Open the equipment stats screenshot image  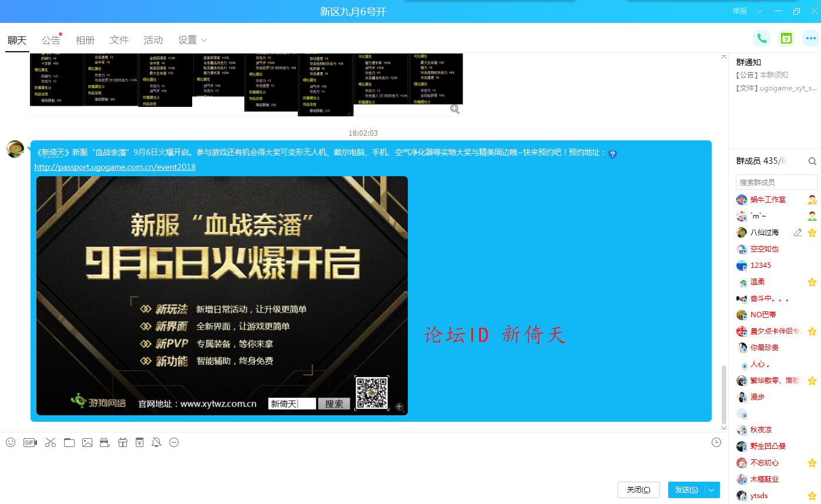246,84
